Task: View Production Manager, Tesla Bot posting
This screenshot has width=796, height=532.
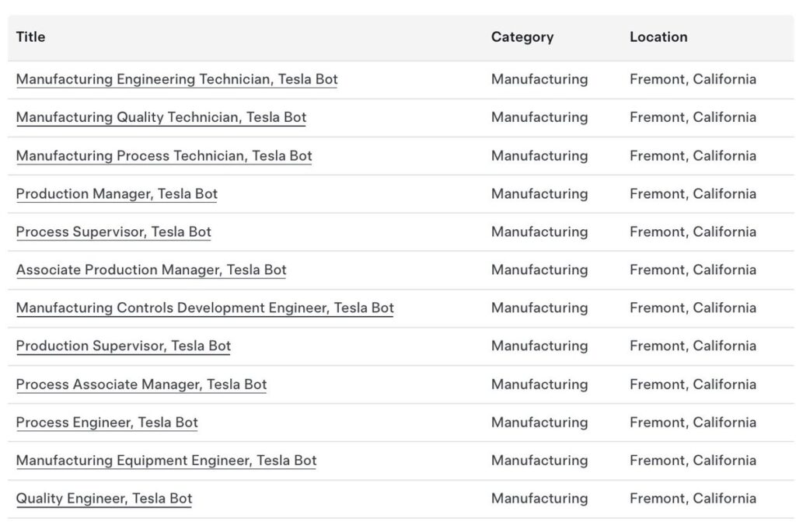Action: click(117, 194)
